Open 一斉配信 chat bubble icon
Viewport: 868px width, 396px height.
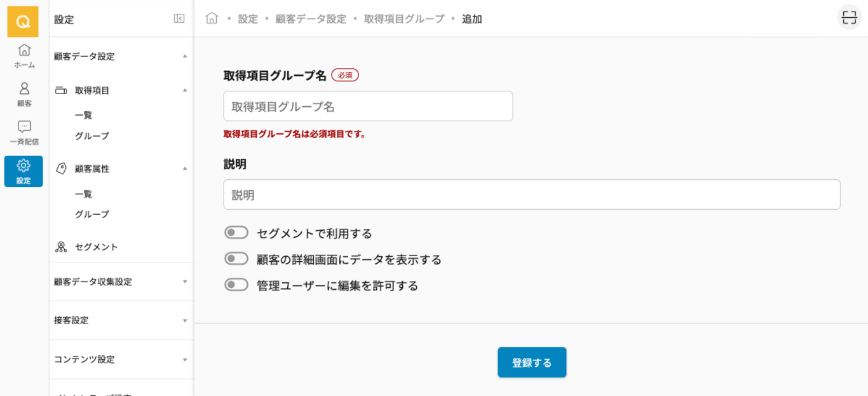pyautogui.click(x=24, y=132)
